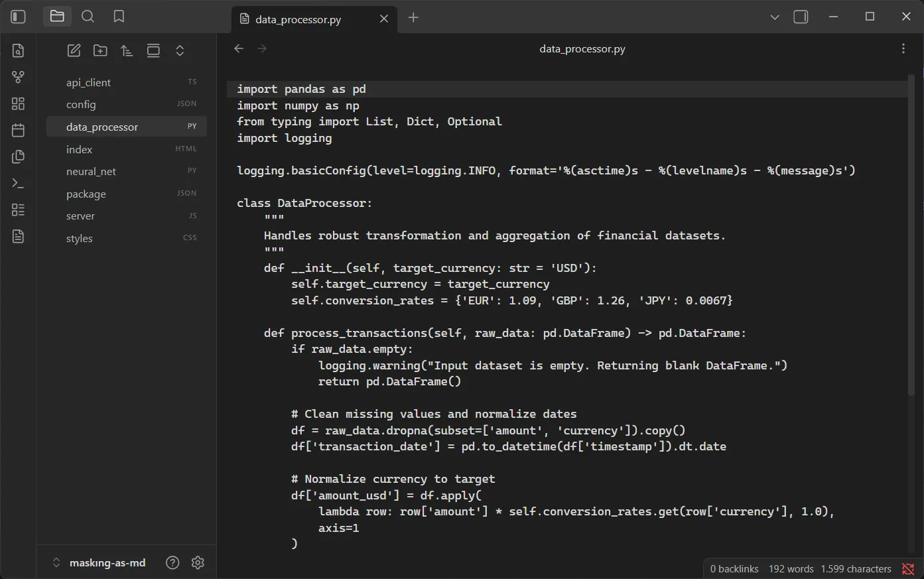The width and height of the screenshot is (924, 579).
Task: Open the tab list dropdown chevron
Action: [x=775, y=17]
